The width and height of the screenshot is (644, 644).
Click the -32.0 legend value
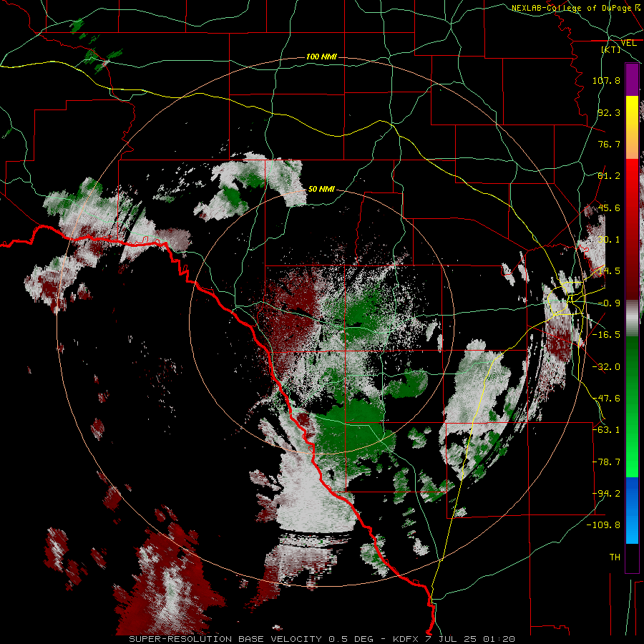click(606, 367)
